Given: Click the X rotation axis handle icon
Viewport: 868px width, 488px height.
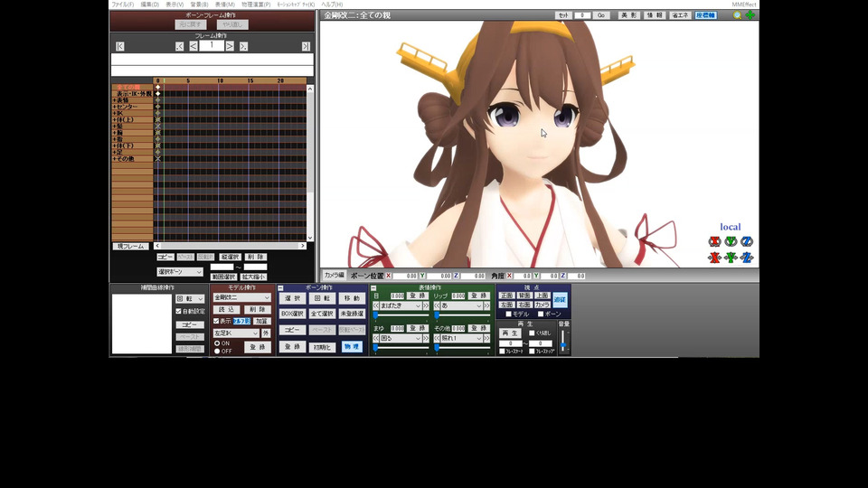Looking at the screenshot, I should [714, 241].
